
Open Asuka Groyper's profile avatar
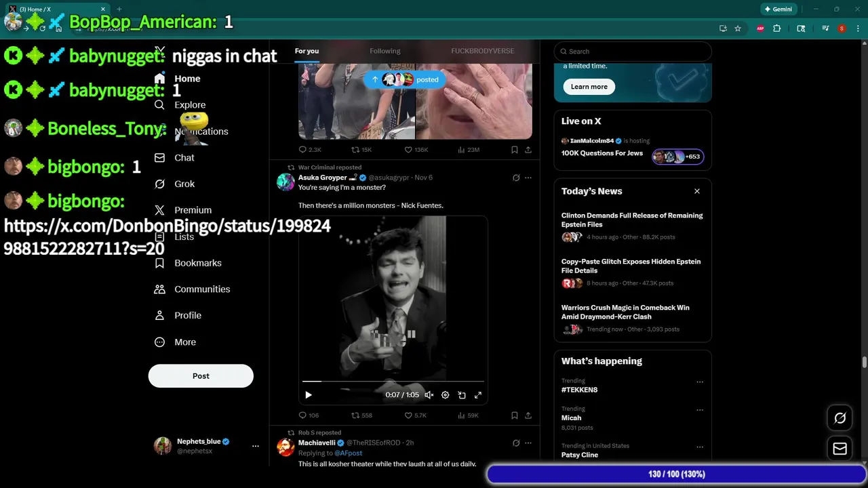pos(286,182)
